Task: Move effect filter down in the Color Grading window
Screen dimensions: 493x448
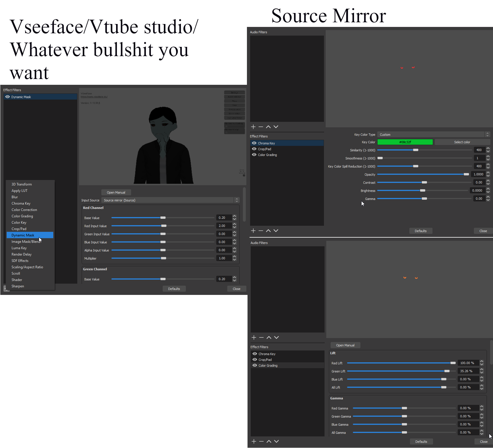Action: tap(276, 441)
